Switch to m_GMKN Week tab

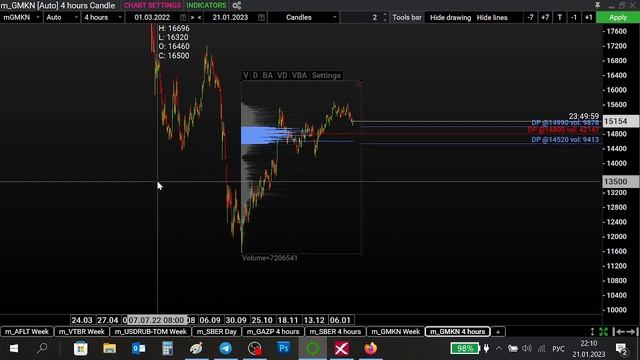pyautogui.click(x=396, y=332)
